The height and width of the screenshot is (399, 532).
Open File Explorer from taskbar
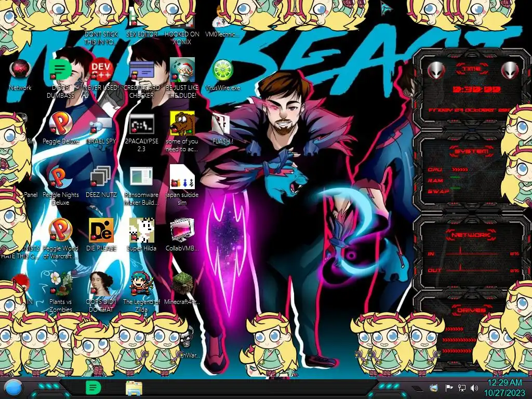click(134, 389)
